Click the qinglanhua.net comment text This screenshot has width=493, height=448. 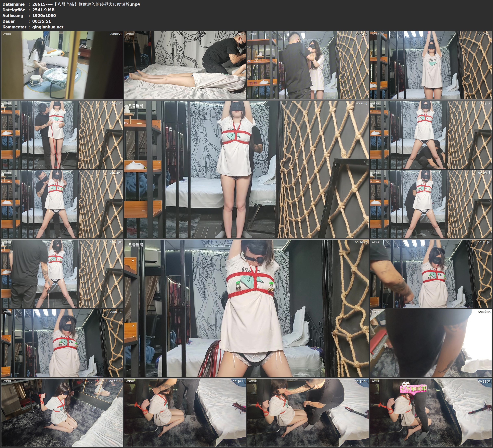[x=48, y=27]
